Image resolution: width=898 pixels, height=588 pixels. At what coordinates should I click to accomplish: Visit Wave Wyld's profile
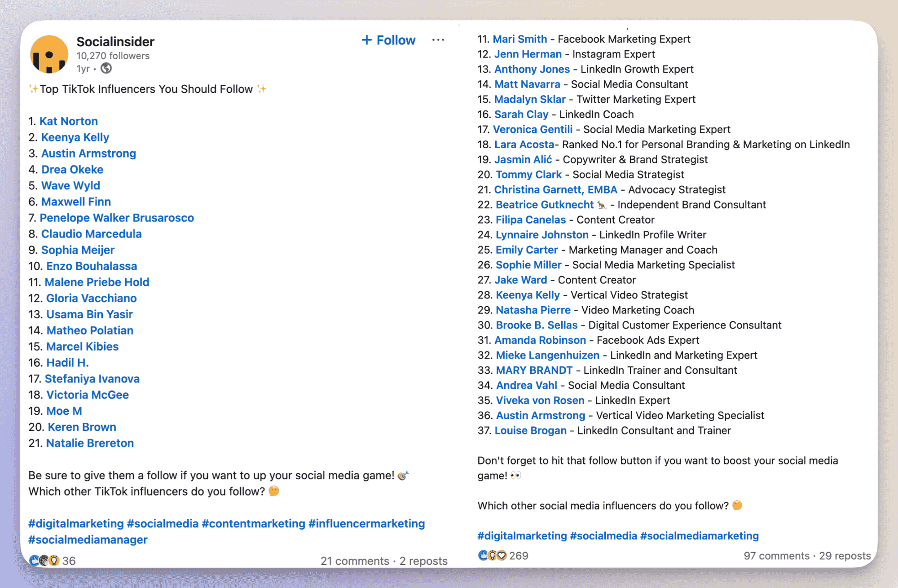70,186
